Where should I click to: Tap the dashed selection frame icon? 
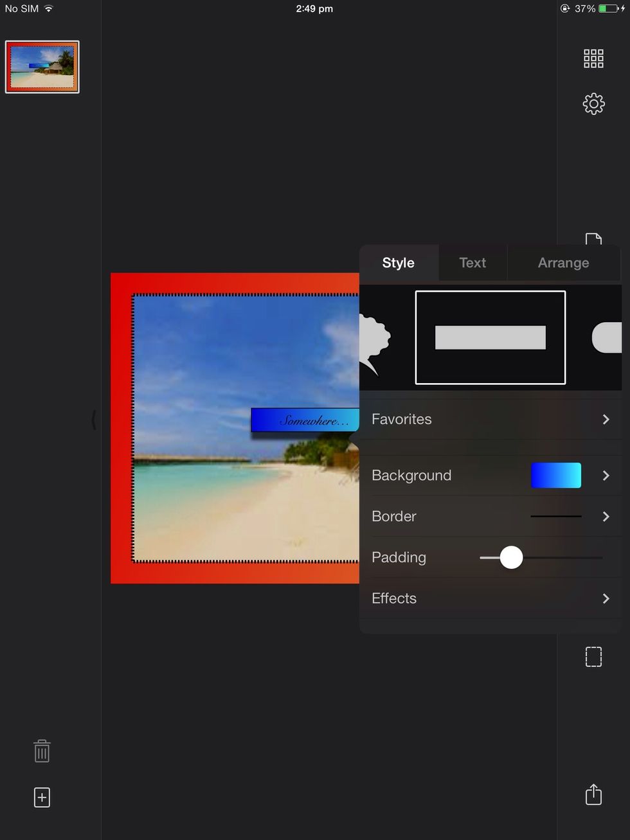tap(593, 657)
